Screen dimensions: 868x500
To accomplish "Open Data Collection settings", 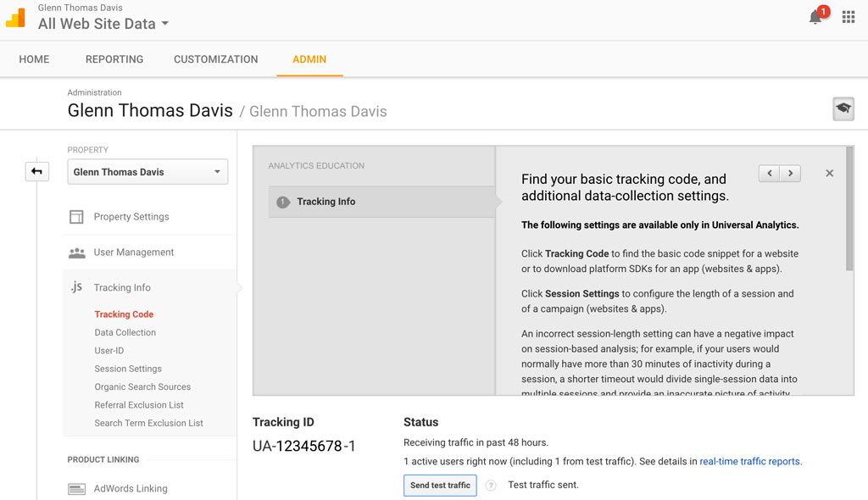I will click(125, 332).
